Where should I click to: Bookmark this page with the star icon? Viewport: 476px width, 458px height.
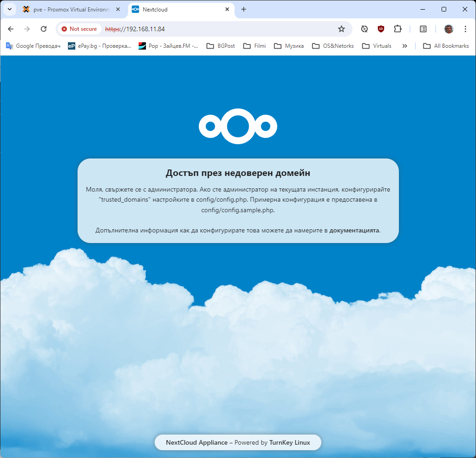coord(342,29)
